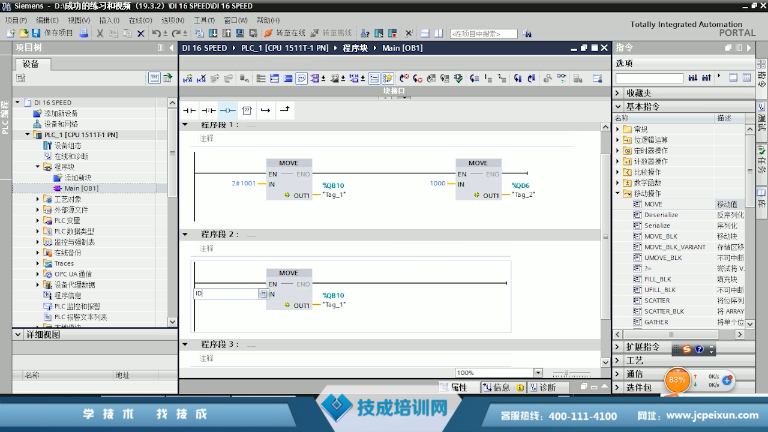Click the Save project disk icon
This screenshot has height=432, width=768.
pyautogui.click(x=36, y=33)
